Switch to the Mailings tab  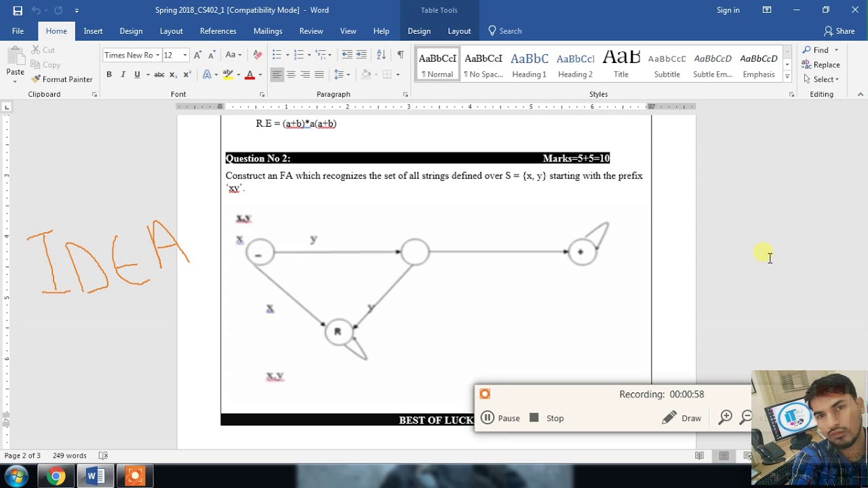[x=268, y=30]
